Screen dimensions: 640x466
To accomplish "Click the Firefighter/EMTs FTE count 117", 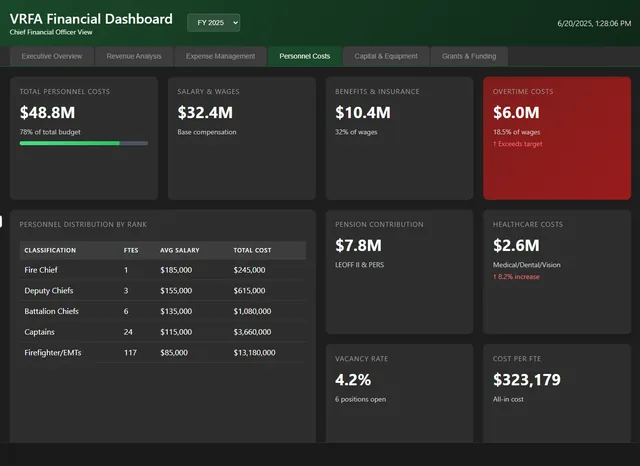I will tap(130, 353).
